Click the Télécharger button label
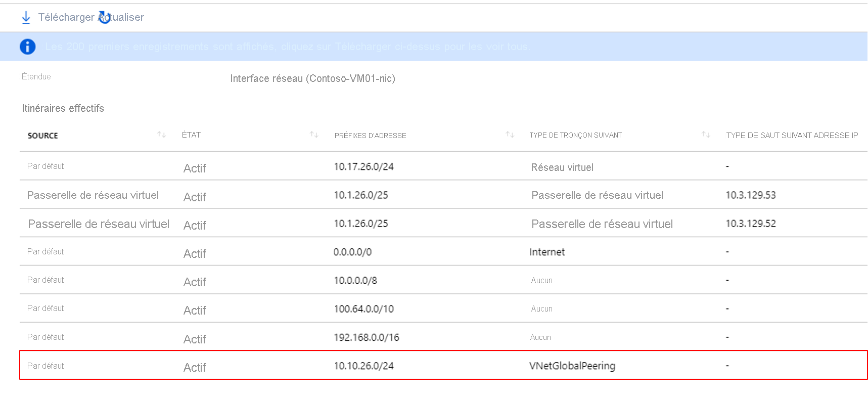This screenshot has height=397, width=868. point(66,17)
